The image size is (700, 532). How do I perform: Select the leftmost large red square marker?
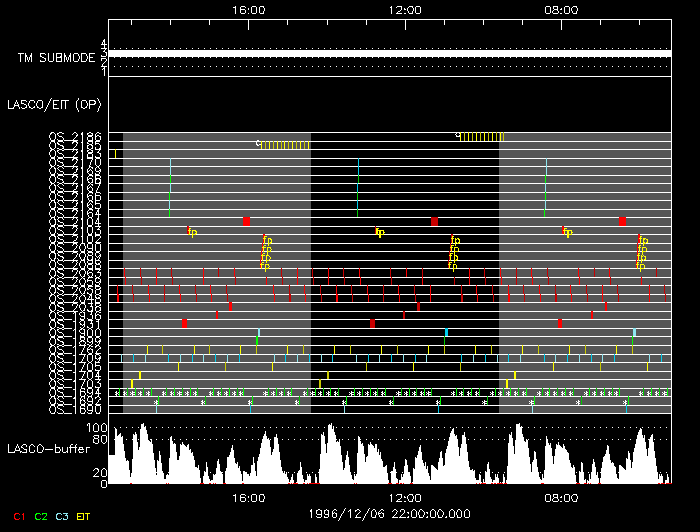pos(185,323)
